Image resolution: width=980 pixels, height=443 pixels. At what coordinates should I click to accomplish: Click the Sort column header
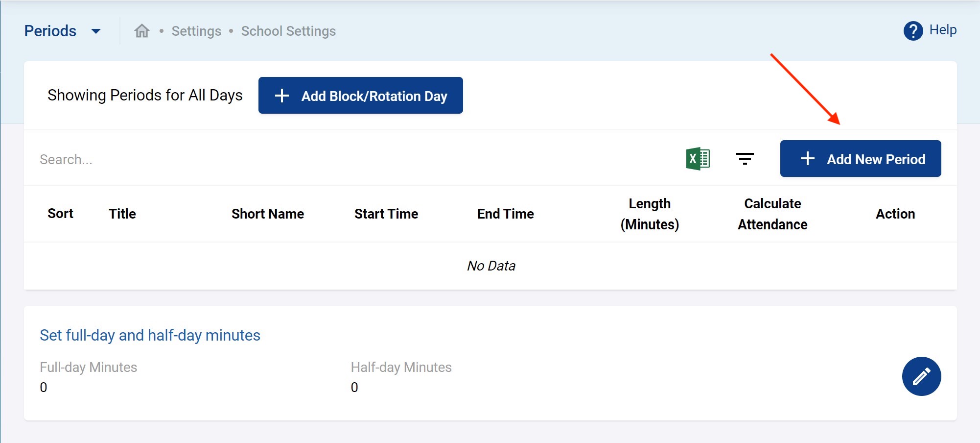click(x=60, y=214)
